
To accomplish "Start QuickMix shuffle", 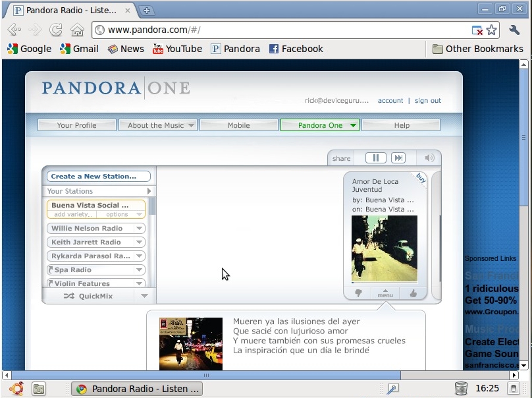I will [88, 296].
